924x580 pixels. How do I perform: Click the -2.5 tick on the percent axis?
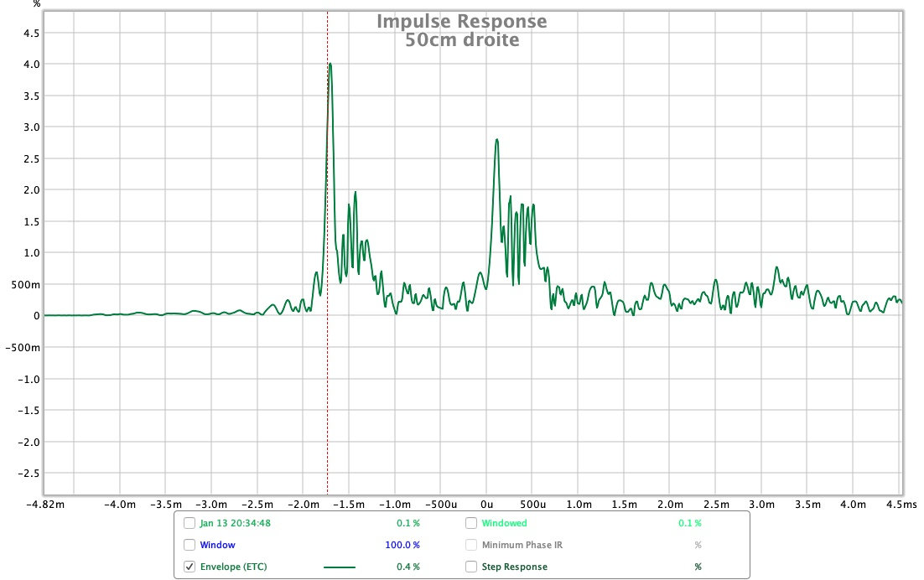29,474
